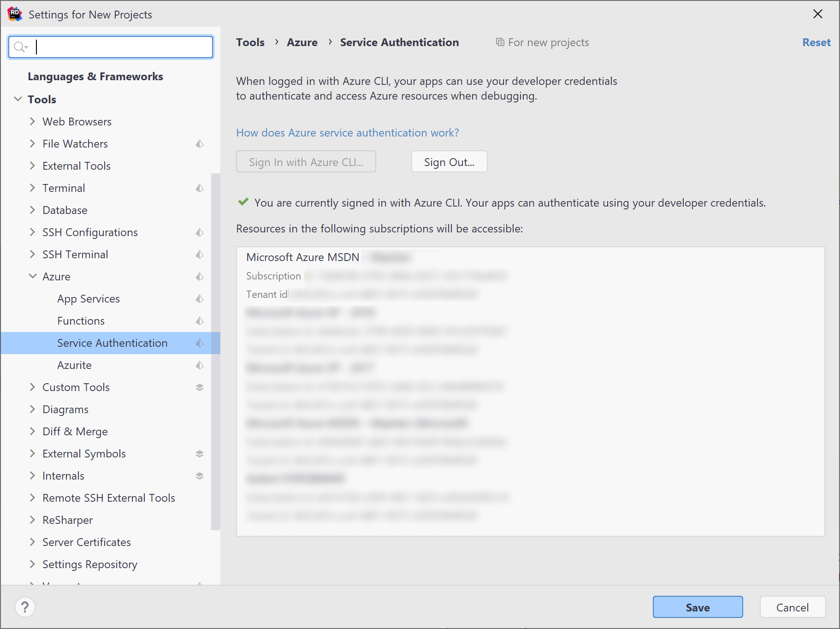This screenshot has height=629, width=840.
Task: Collapse the Azure section
Action: [x=32, y=276]
